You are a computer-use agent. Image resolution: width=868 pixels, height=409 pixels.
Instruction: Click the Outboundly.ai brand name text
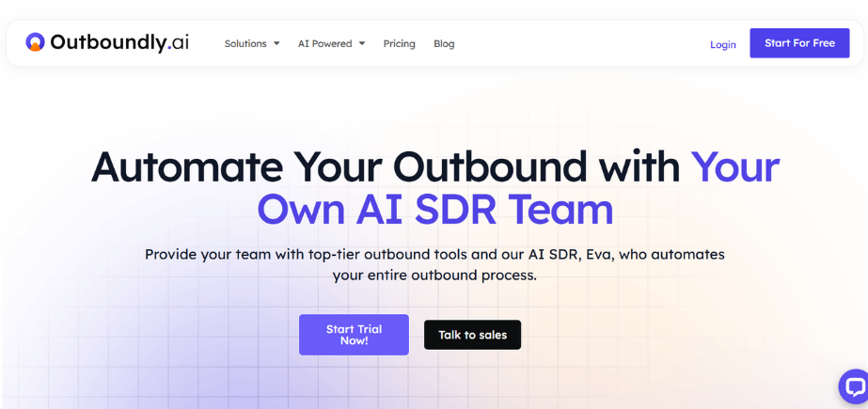click(119, 42)
